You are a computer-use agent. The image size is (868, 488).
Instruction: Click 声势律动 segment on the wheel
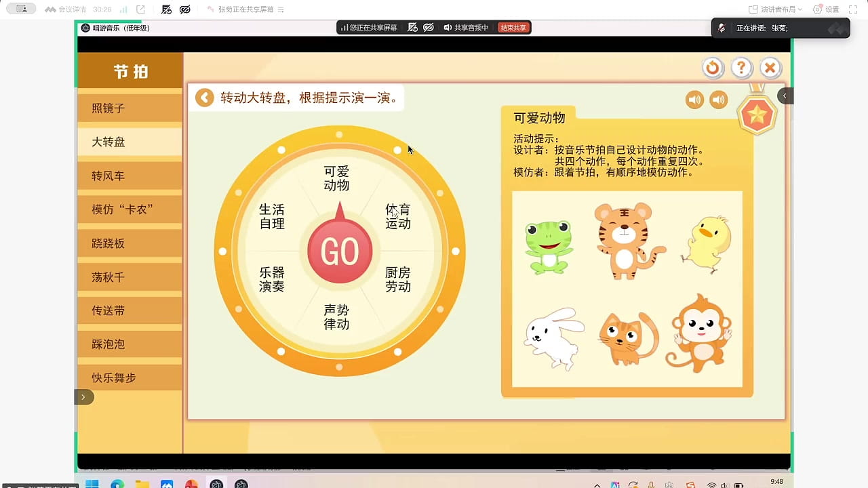click(x=336, y=317)
